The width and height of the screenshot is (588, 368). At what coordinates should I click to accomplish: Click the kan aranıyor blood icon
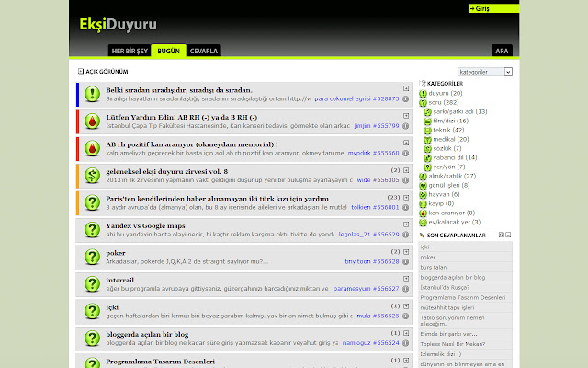pos(423,213)
